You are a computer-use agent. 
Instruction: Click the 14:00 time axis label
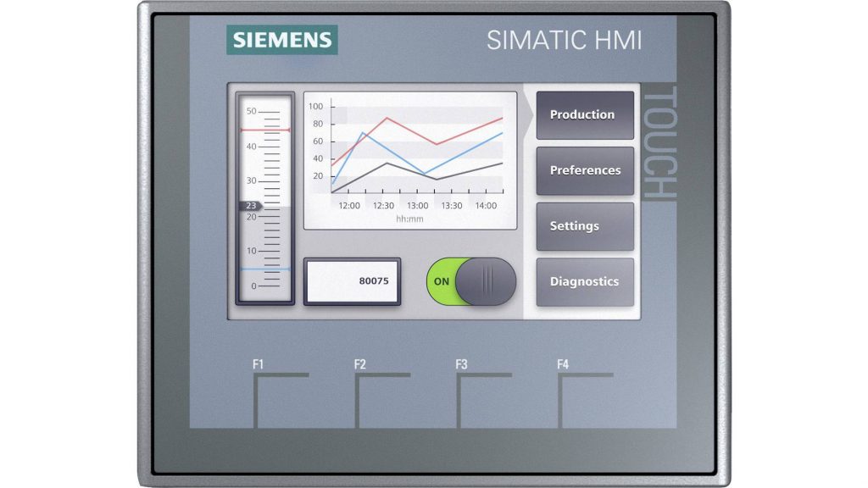point(486,206)
